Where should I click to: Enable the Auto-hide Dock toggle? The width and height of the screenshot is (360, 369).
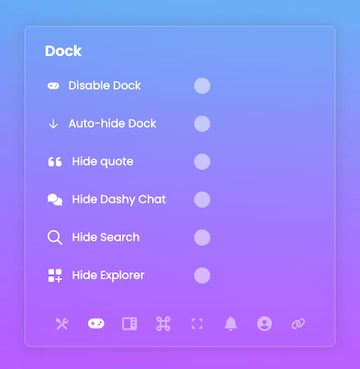pos(202,124)
